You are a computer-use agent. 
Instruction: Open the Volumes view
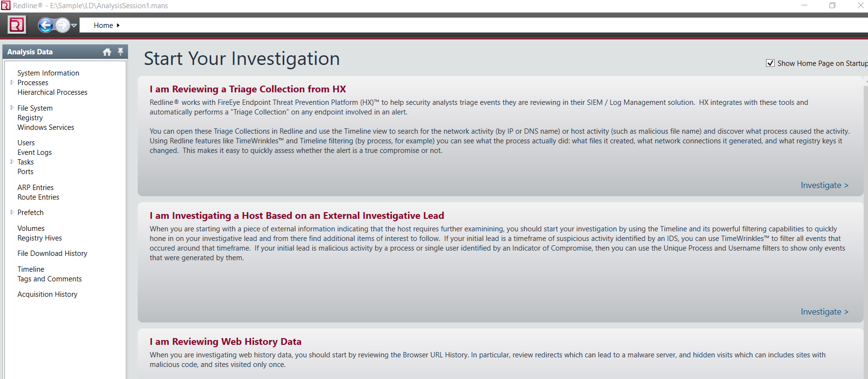click(x=31, y=228)
